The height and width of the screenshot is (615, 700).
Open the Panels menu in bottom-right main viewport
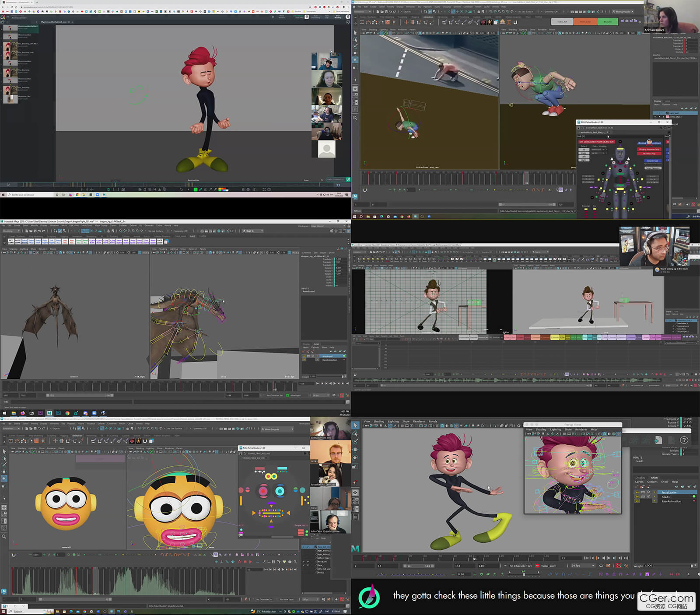tap(433, 421)
